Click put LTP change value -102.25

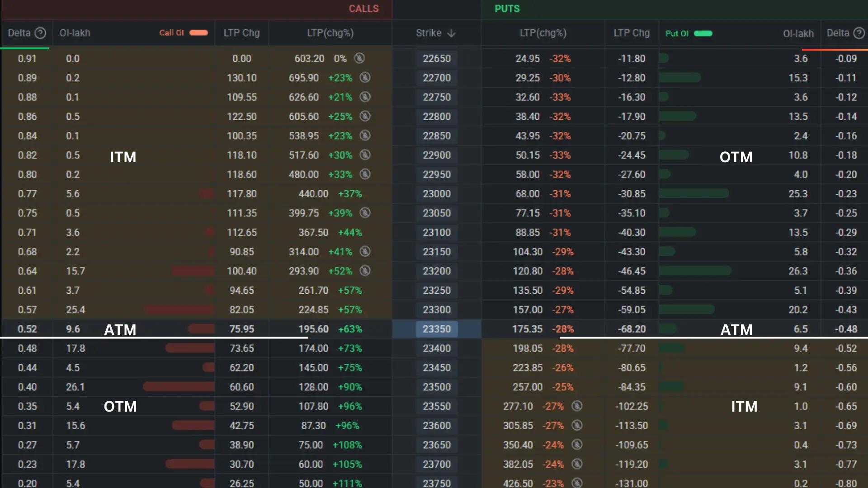(632, 406)
